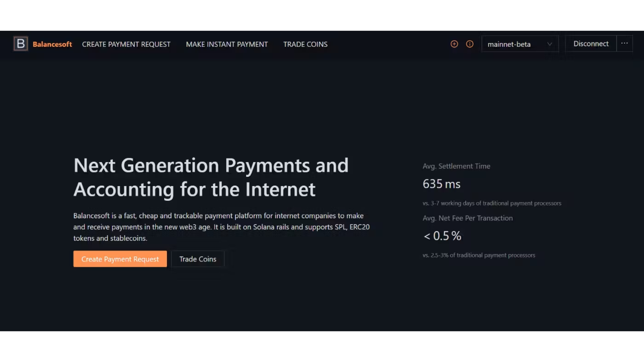Toggle wallet connection state
Screen dimensions: 644x362
[590, 43]
